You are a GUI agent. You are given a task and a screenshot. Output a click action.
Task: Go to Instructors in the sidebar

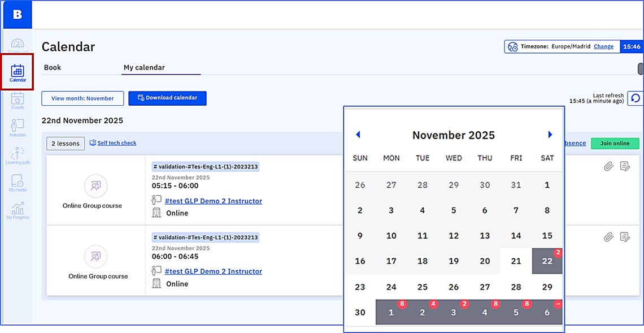click(x=18, y=127)
